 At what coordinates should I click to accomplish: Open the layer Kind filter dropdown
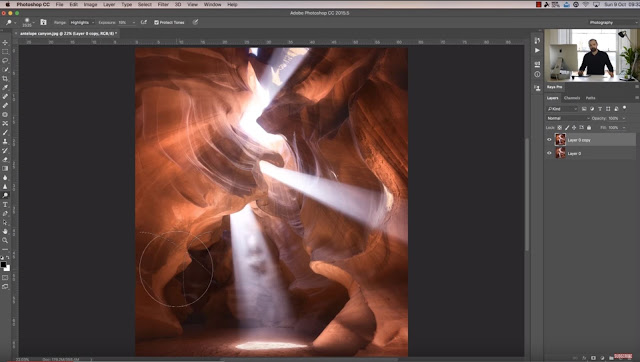[x=562, y=109]
